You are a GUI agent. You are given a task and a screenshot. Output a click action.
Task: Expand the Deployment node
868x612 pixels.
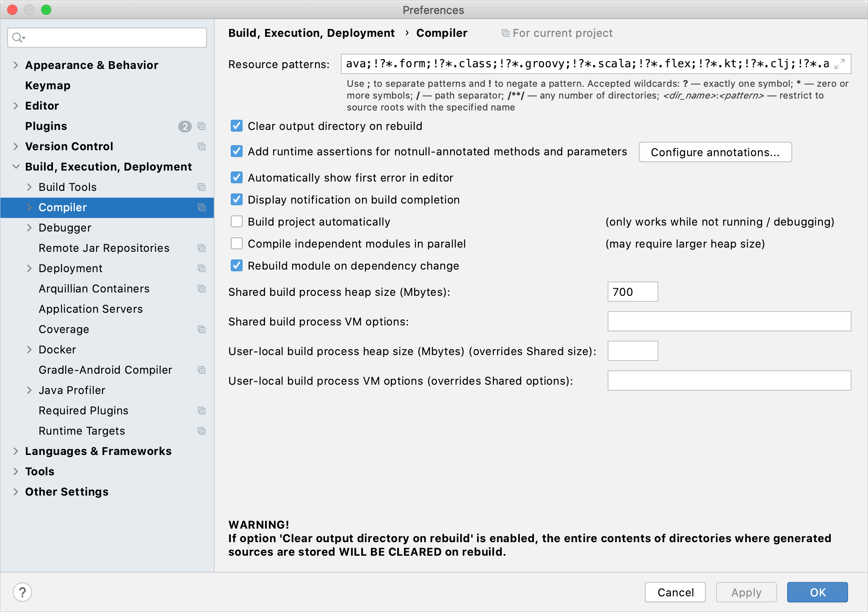[x=29, y=268]
